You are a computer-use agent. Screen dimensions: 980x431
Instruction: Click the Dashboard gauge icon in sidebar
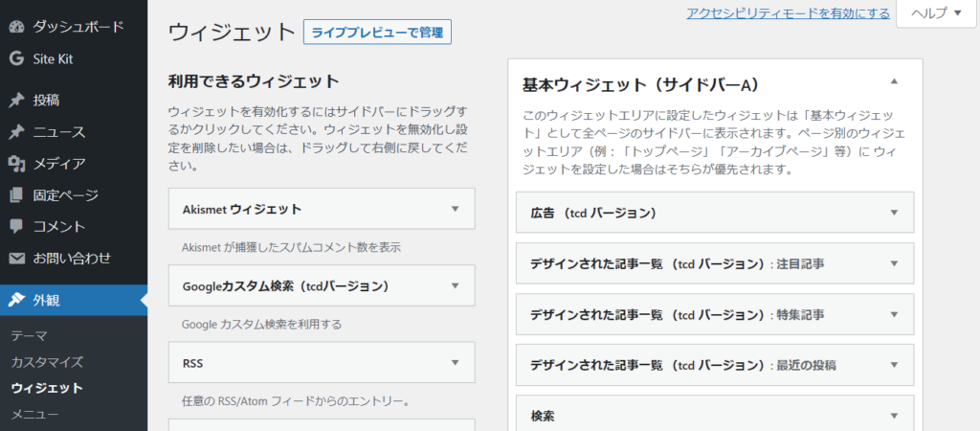click(x=16, y=27)
